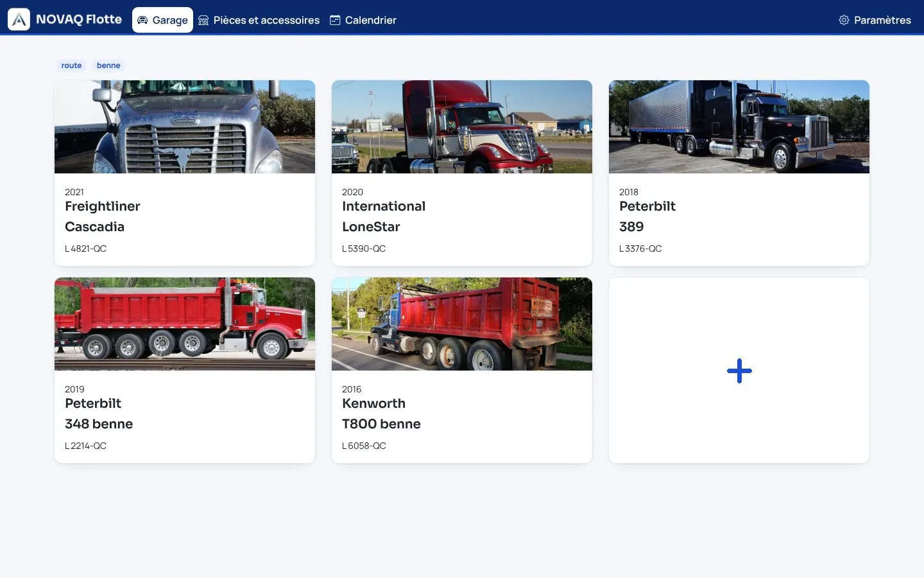Screen dimensions: 924x578
Task: Open the Calendrier page
Action: (363, 20)
